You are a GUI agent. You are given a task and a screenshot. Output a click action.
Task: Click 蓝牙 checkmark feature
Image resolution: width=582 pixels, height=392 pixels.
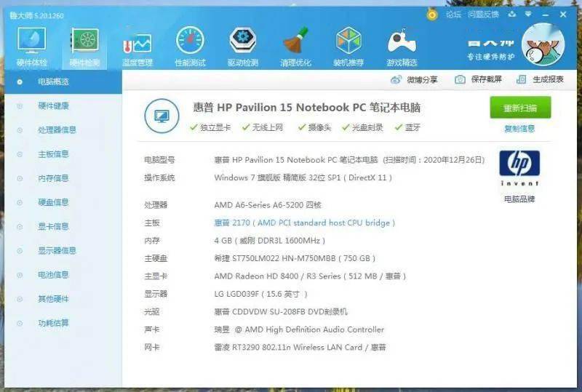point(407,127)
